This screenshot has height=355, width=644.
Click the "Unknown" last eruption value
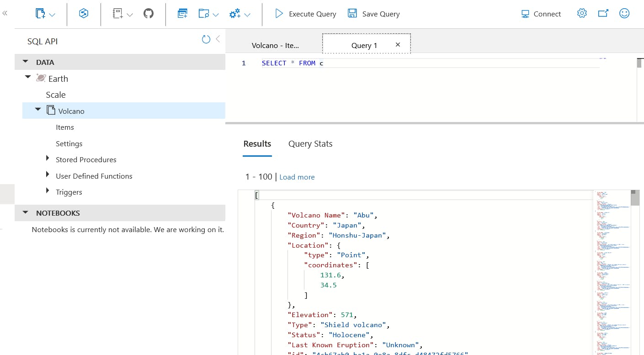coord(401,345)
